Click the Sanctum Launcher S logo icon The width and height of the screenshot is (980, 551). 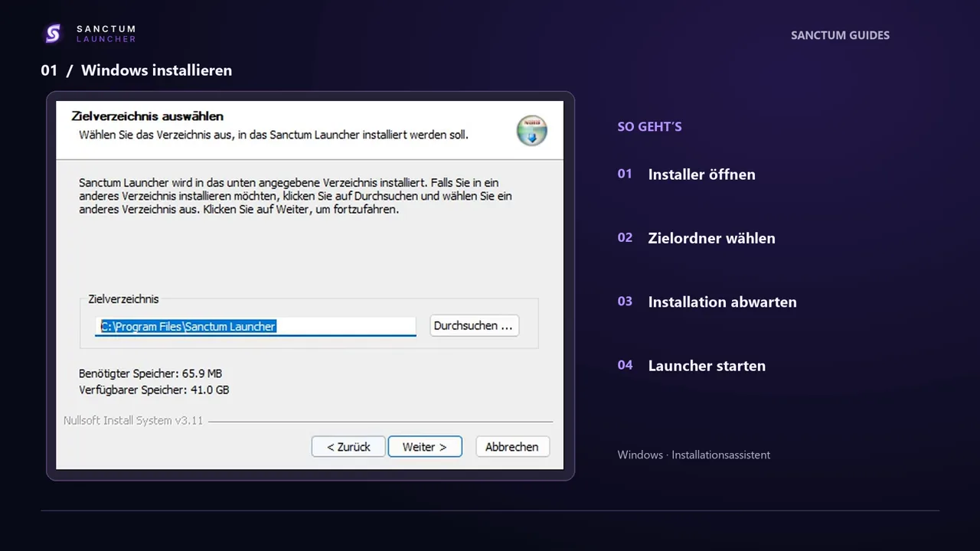pos(53,34)
